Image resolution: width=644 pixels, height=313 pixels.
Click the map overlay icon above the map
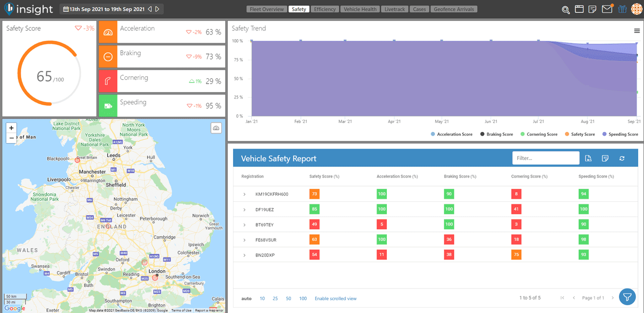click(x=216, y=127)
